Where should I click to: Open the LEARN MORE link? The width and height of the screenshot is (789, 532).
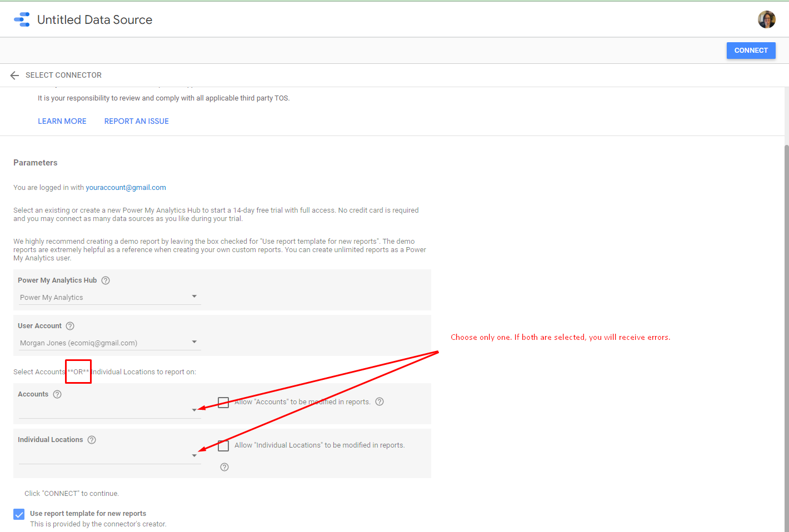pyautogui.click(x=62, y=121)
